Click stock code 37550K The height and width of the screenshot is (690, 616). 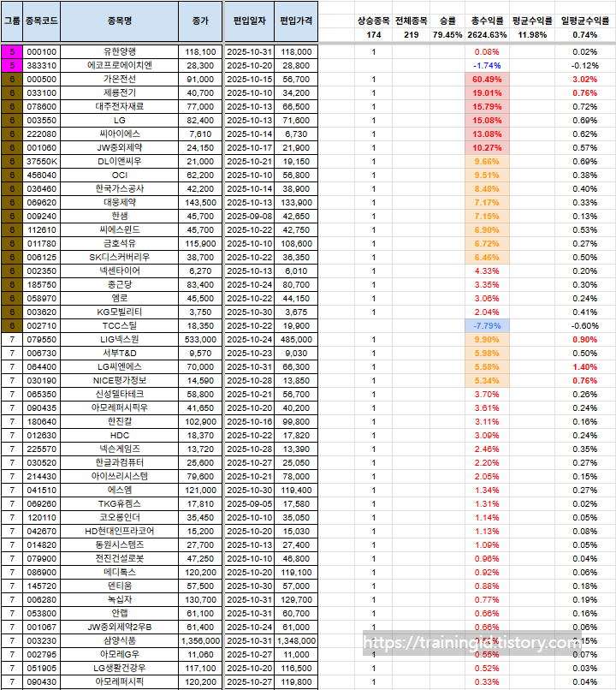tap(42, 162)
